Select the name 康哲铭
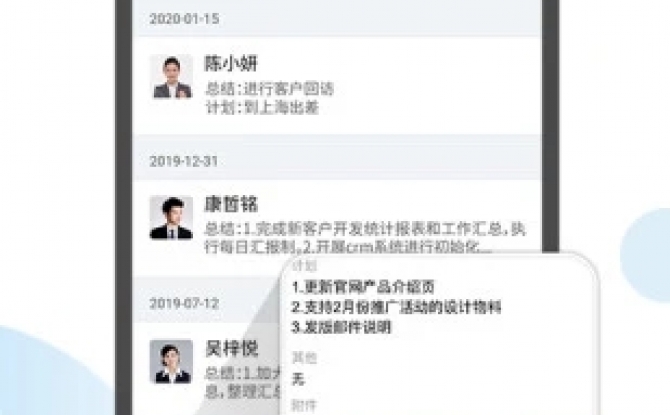Image resolution: width=670 pixels, height=415 pixels. coord(231,204)
